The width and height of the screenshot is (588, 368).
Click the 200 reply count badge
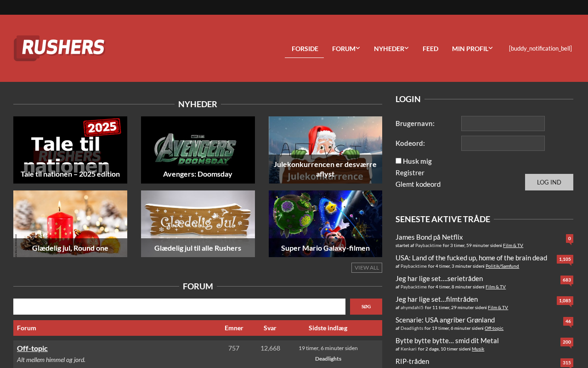click(x=567, y=342)
